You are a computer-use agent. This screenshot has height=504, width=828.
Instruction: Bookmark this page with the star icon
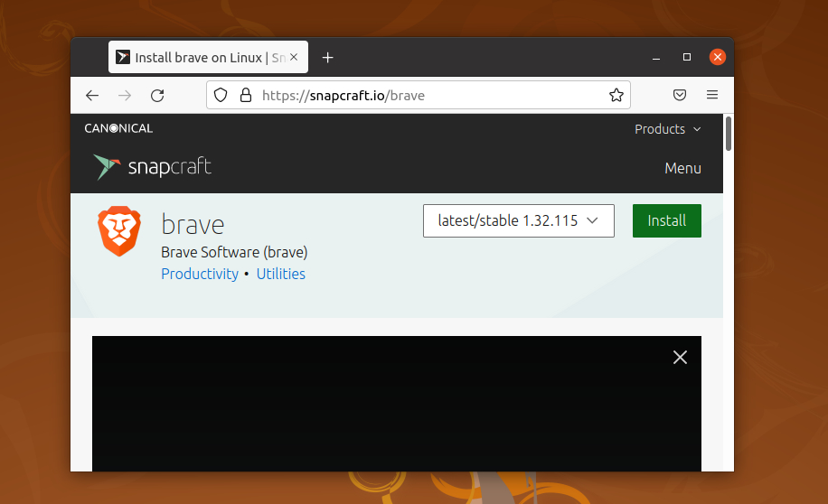point(616,95)
